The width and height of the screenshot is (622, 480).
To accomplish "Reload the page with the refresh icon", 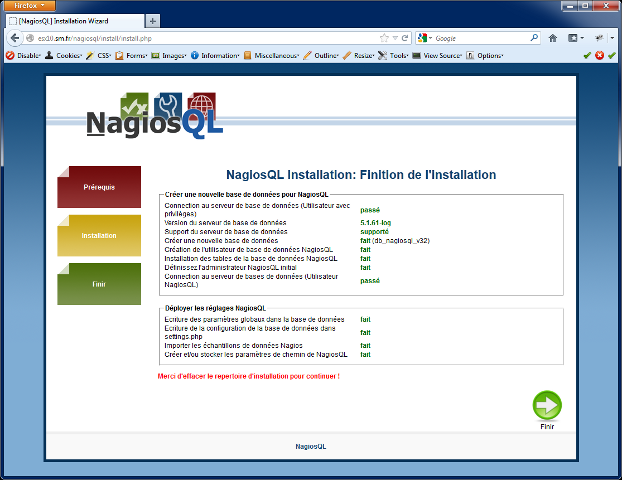I will coord(405,38).
